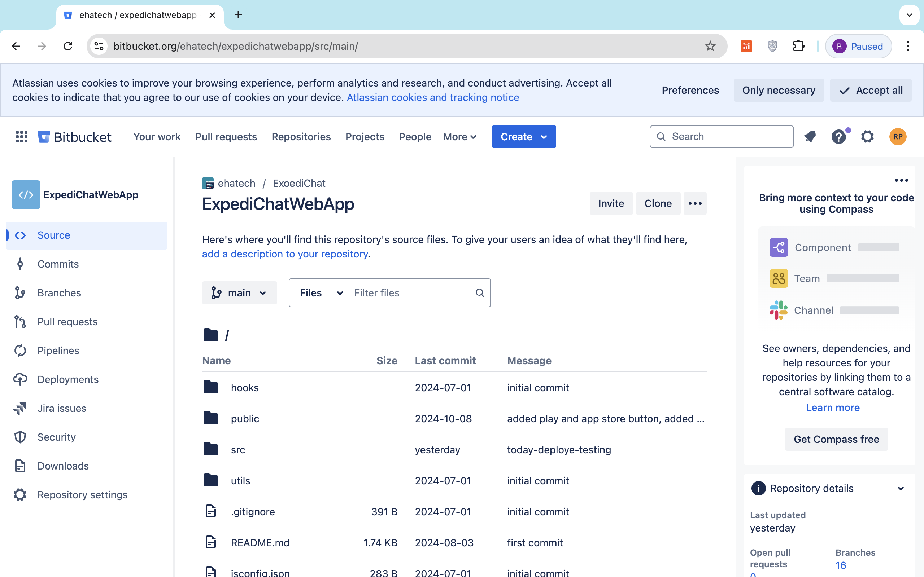
Task: Click the notifications megaphone icon
Action: tap(810, 137)
